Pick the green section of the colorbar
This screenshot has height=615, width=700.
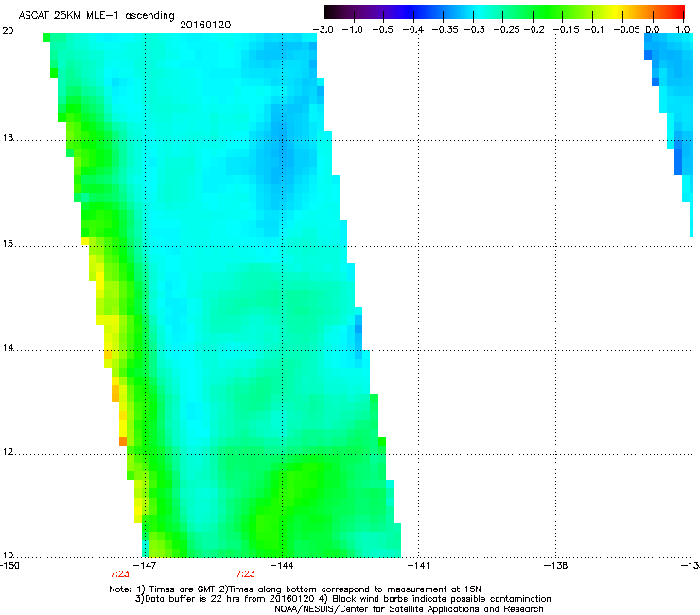coord(547,12)
